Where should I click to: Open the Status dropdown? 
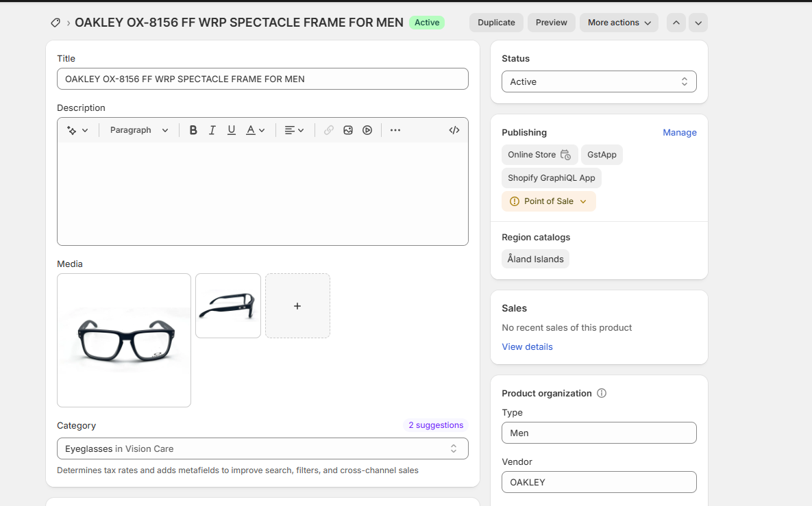pos(599,81)
